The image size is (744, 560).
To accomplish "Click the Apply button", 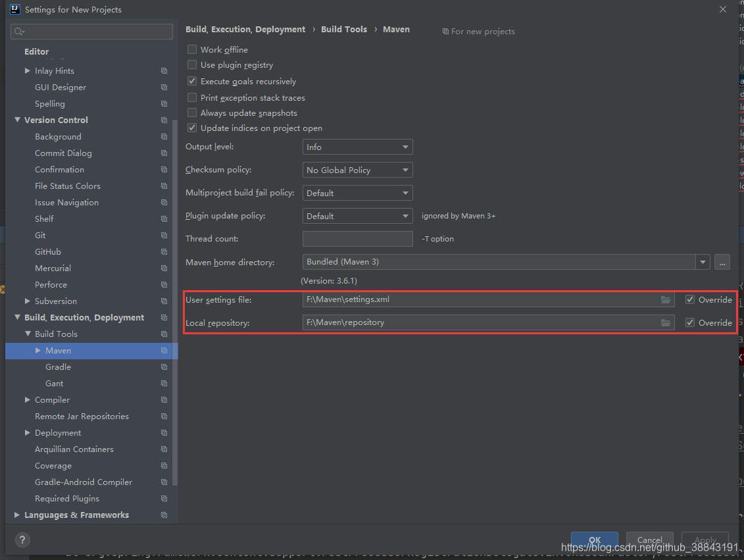I will [x=705, y=540].
